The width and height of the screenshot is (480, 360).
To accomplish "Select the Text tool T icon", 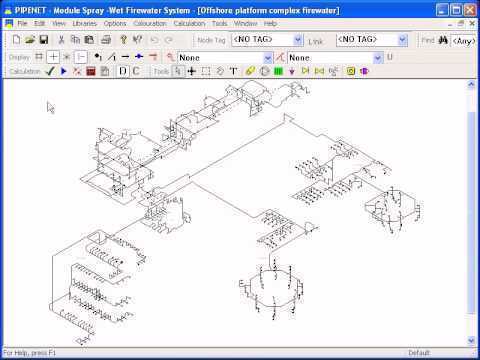I will click(x=234, y=71).
